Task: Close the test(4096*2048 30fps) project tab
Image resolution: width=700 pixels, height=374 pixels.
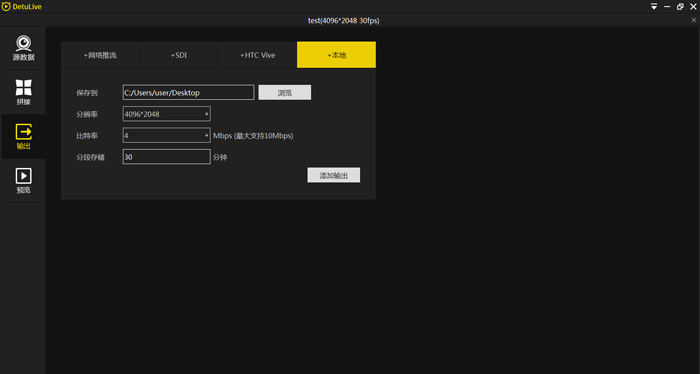Action: pyautogui.click(x=694, y=20)
